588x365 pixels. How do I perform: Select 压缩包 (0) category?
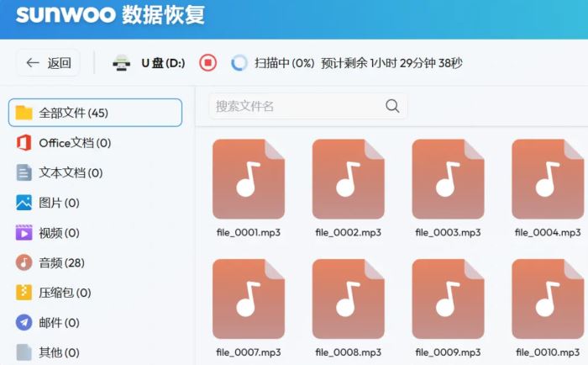95,293
